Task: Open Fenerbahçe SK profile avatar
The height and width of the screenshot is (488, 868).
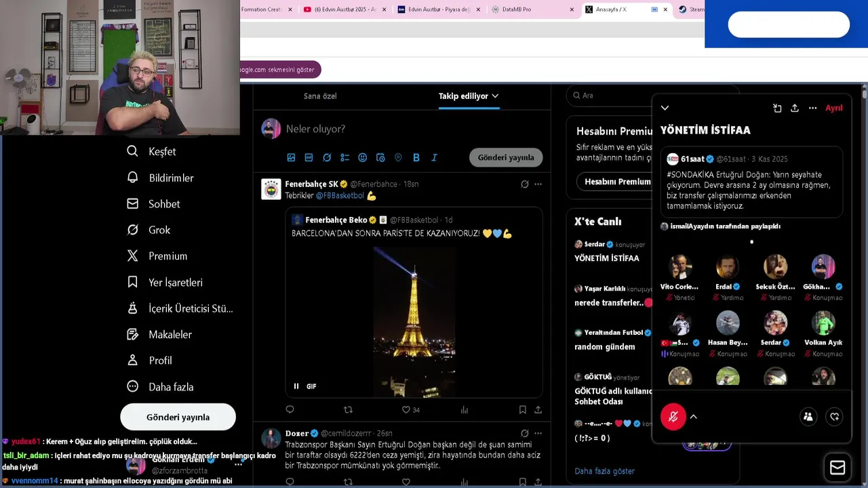Action: point(271,189)
